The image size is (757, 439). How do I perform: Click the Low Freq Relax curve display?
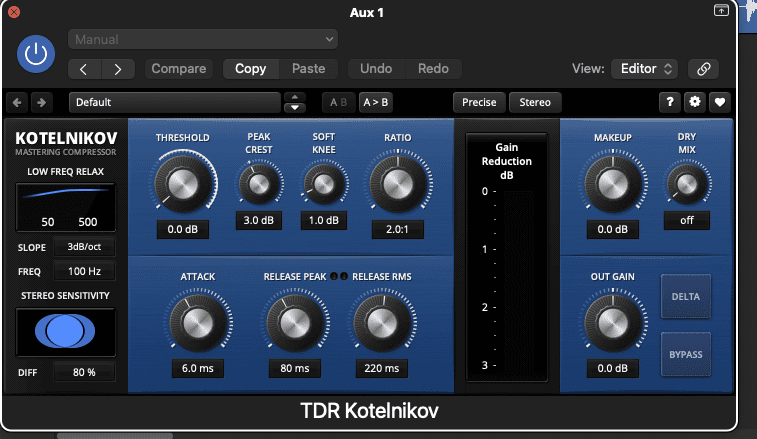coord(66,207)
